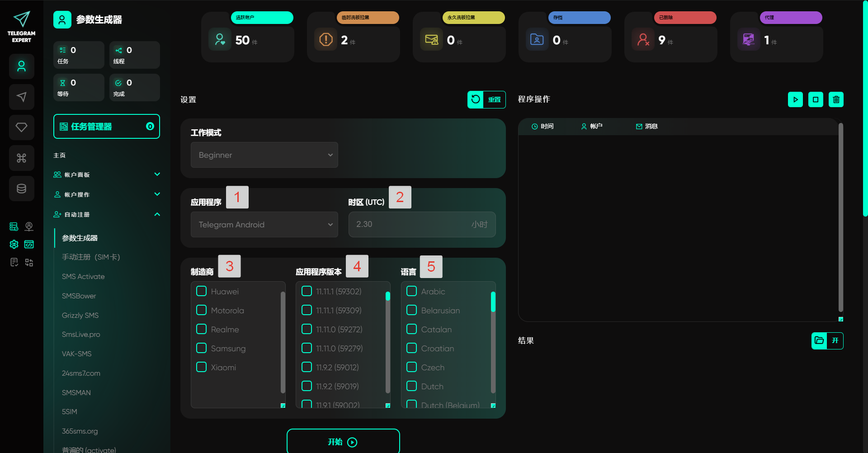
Task: Open the Telegram Android application dropdown
Action: coord(264,225)
